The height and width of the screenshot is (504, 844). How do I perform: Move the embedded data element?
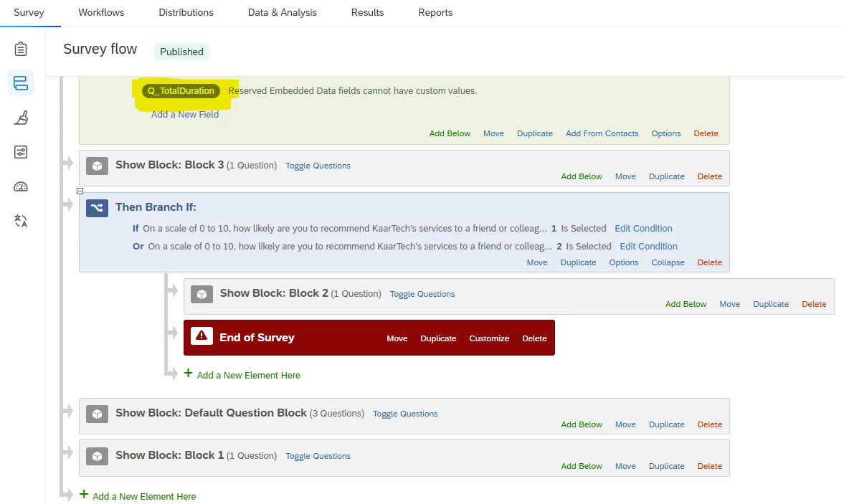click(x=493, y=133)
